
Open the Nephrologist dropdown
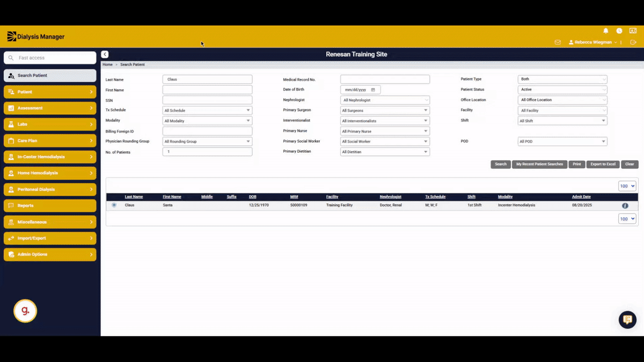[385, 100]
